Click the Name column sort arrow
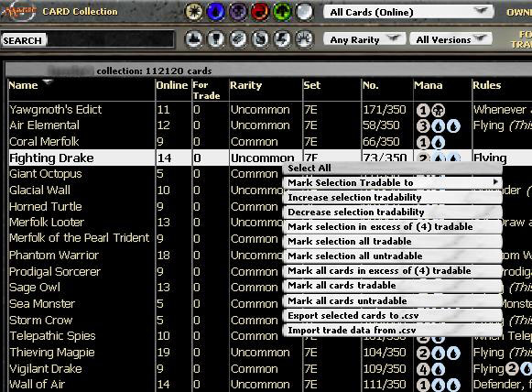 point(48,82)
